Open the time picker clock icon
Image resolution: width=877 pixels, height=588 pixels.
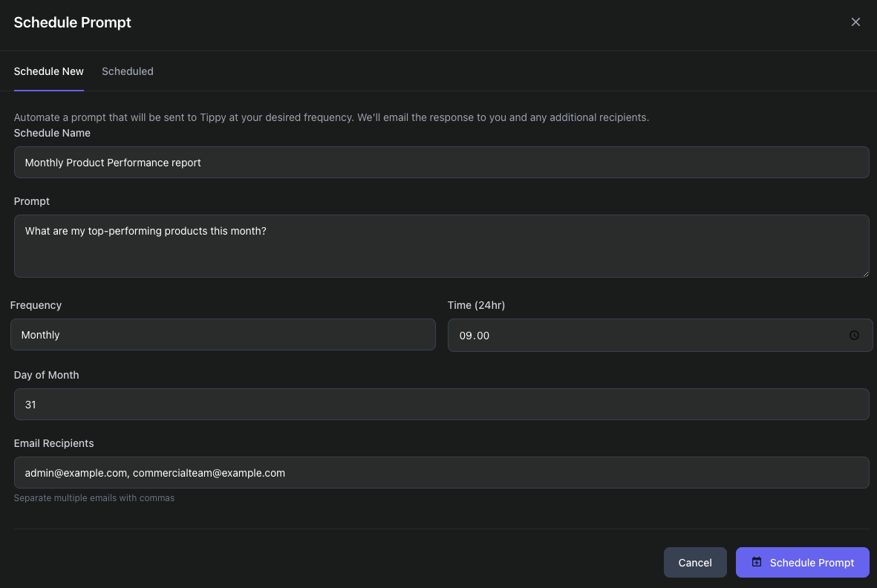(x=854, y=336)
